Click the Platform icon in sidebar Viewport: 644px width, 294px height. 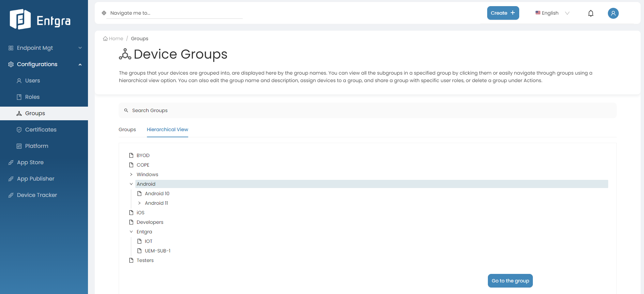click(x=19, y=146)
